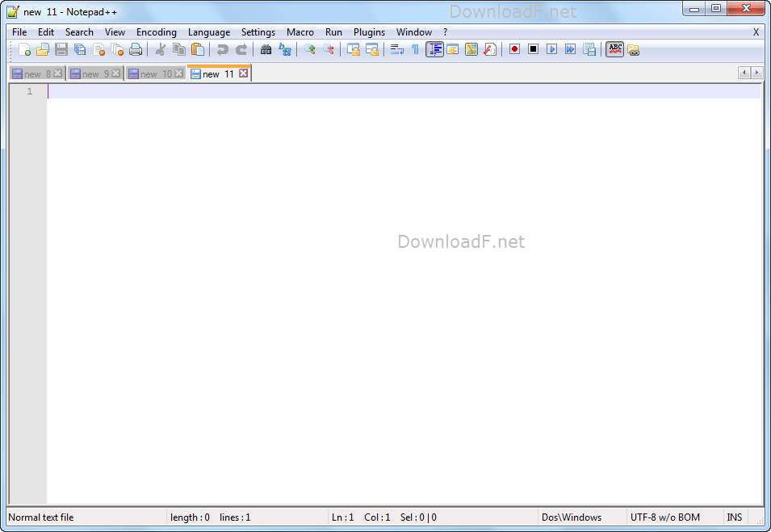The image size is (771, 532).
Task: Close the new 8 tab
Action: 58,73
